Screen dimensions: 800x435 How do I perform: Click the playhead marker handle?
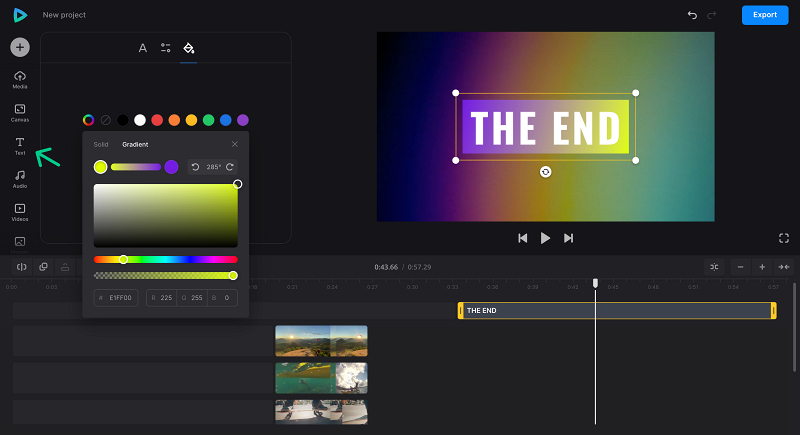click(595, 283)
